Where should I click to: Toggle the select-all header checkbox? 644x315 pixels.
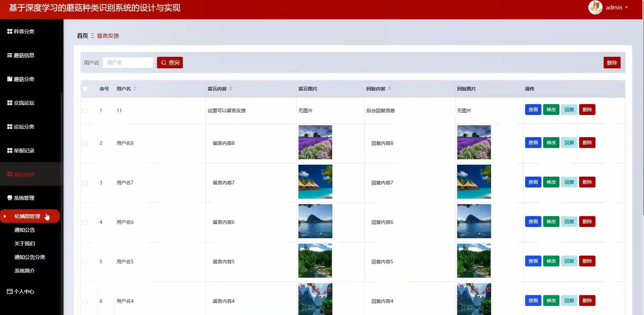pyautogui.click(x=85, y=89)
